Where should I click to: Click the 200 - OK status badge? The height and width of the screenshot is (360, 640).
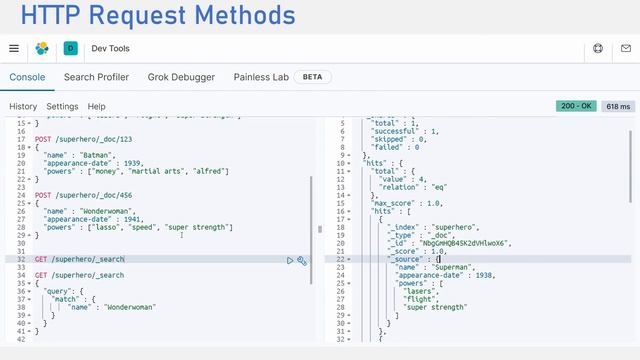576,106
